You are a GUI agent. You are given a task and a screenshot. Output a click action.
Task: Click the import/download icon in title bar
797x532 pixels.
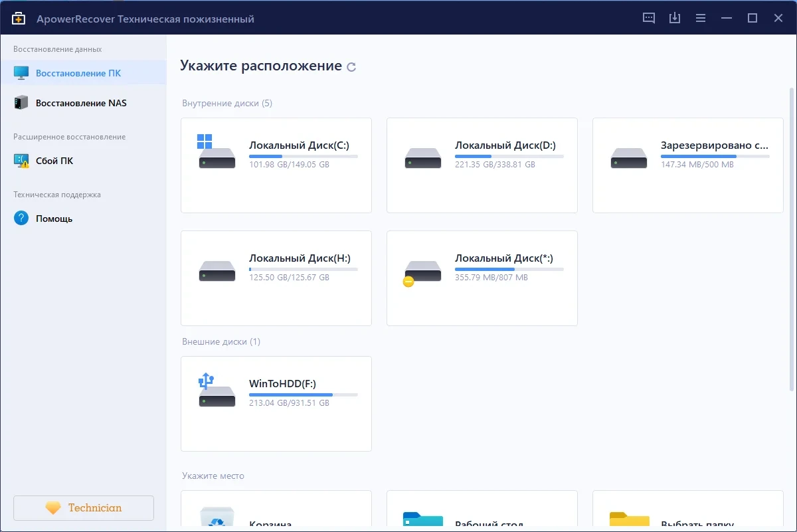(x=675, y=19)
